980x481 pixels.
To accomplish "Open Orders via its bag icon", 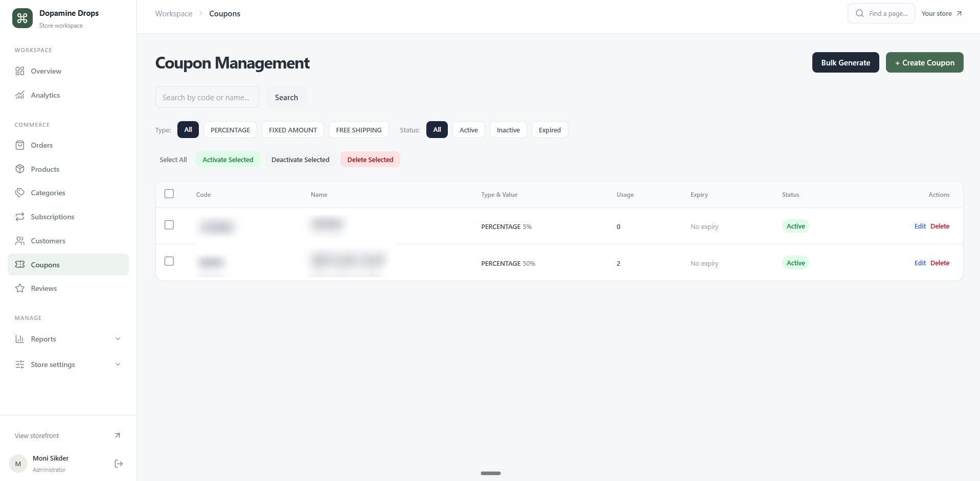I will 20,145.
